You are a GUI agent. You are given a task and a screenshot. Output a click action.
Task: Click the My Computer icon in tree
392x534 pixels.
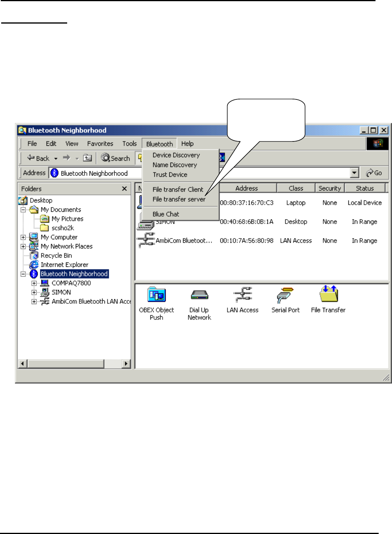coord(34,237)
